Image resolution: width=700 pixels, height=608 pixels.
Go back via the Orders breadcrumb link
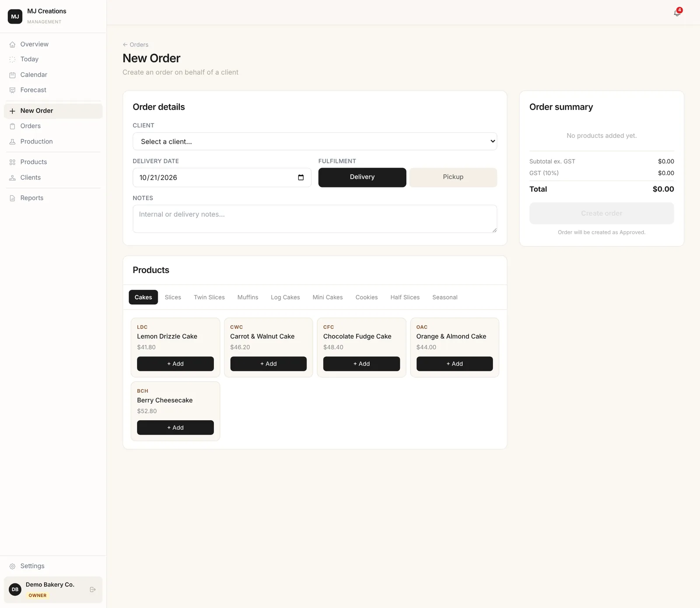tap(136, 45)
